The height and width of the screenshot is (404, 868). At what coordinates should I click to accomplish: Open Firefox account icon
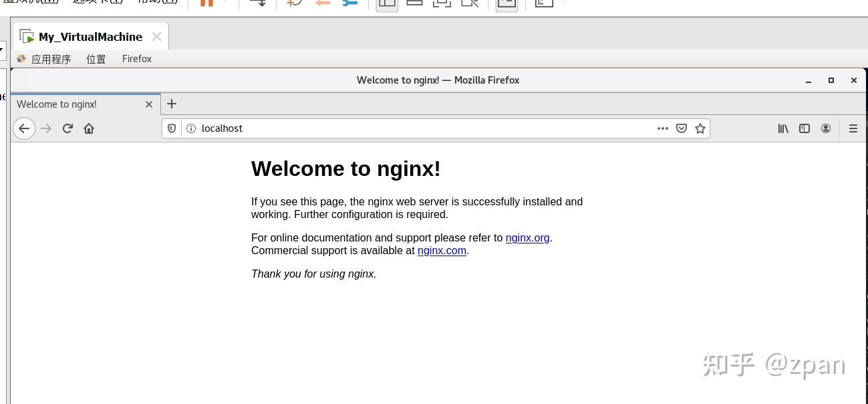click(826, 128)
